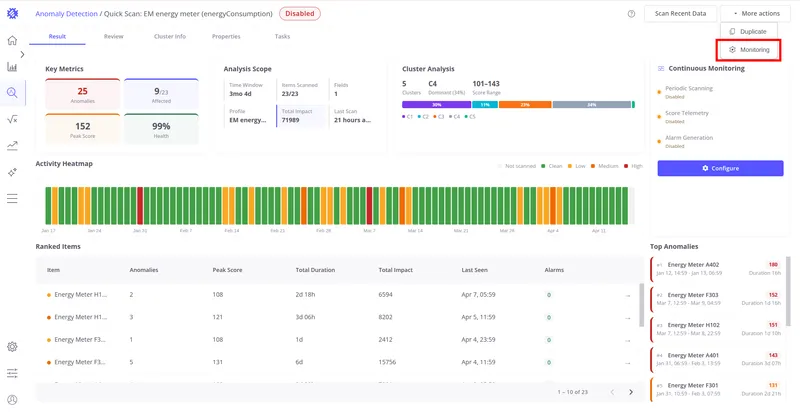This screenshot has height=413, width=800.
Task: Click the 9/23 Affected metric card
Action: tap(161, 94)
